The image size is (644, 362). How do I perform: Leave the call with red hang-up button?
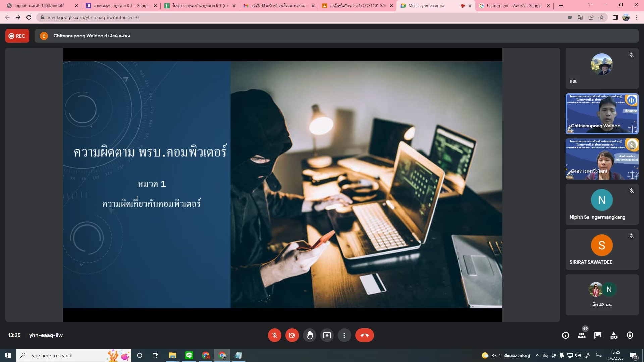[x=364, y=335]
